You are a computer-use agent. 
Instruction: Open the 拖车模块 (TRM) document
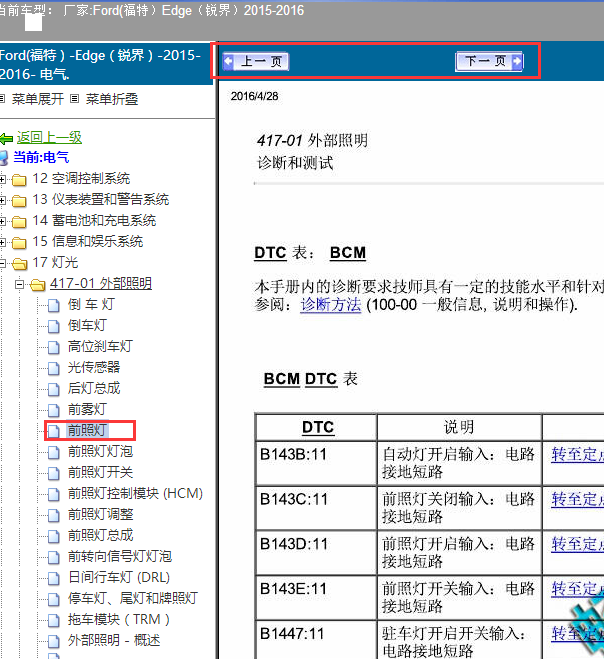pos(119,620)
